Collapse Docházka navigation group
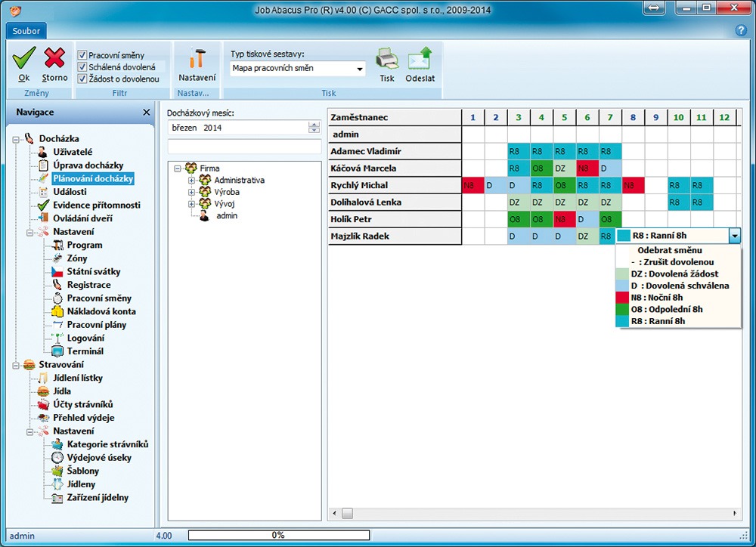This screenshot has width=756, height=547. click(x=16, y=139)
